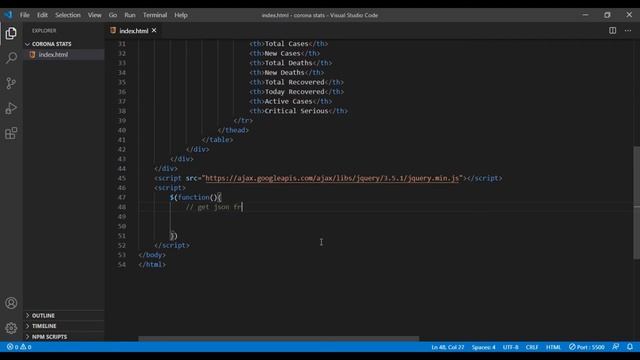Screen dimensions: 640x360
Task: Click the 'Critical Serious' text on line 38
Action: click(296, 111)
